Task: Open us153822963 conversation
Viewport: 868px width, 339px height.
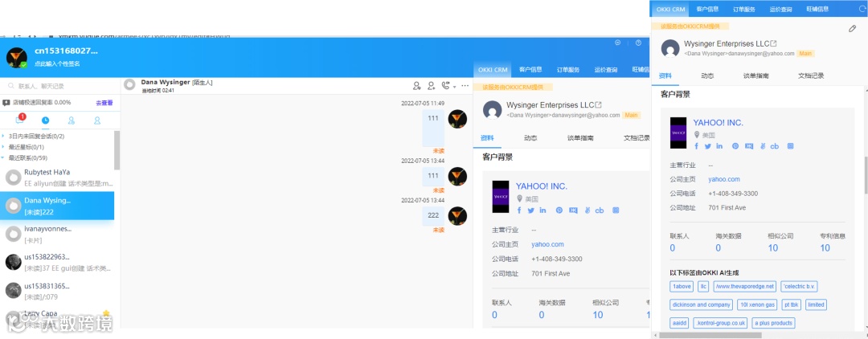Action: pos(58,262)
